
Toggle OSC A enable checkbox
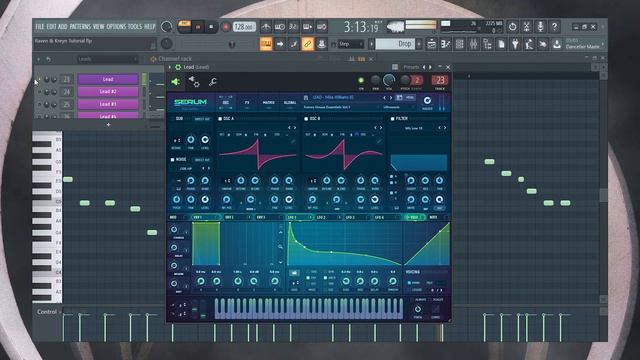[220, 119]
